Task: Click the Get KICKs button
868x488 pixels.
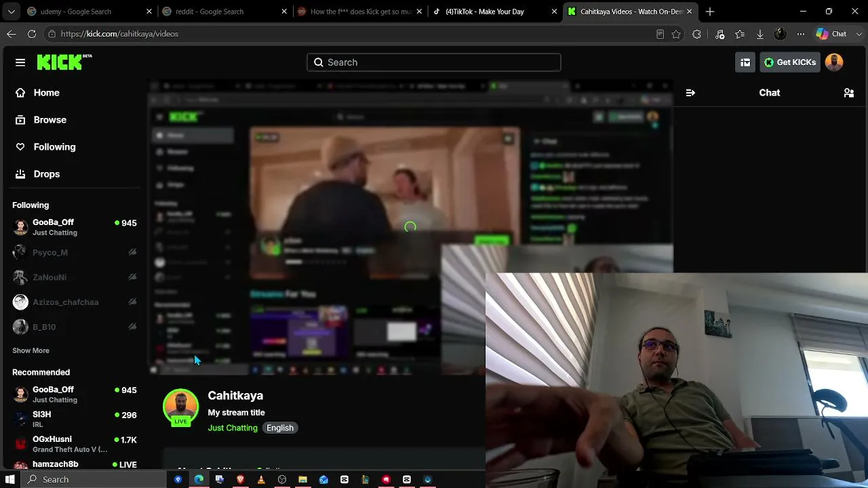Action: pyautogui.click(x=790, y=62)
